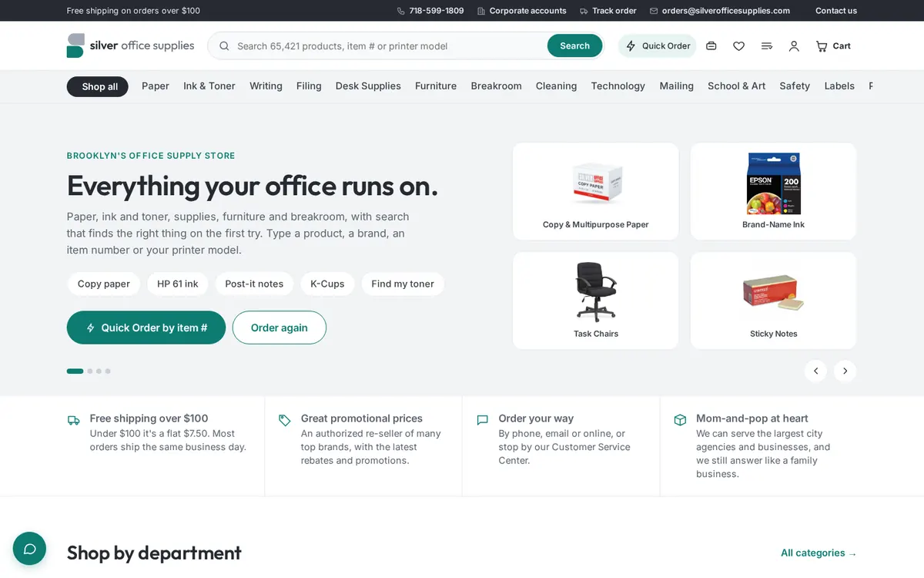The image size is (924, 578).
Task: Go to the previous carousel slide arrow
Action: point(815,371)
